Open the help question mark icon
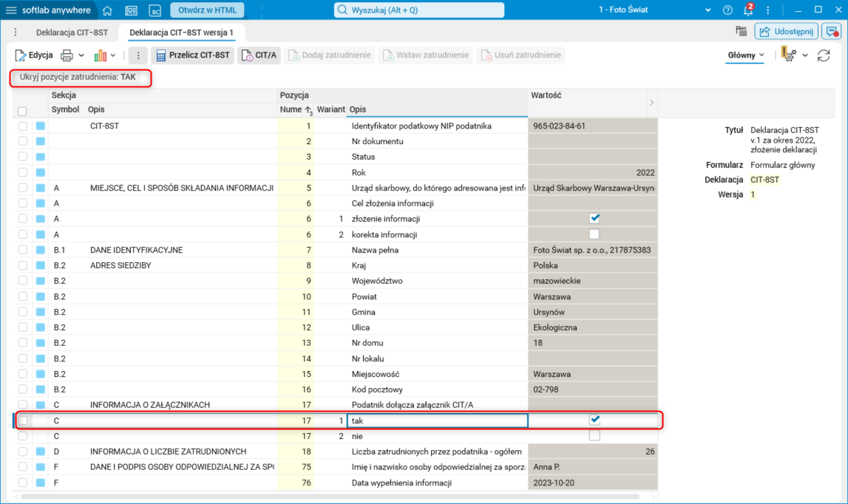This screenshot has height=504, width=848. (728, 10)
